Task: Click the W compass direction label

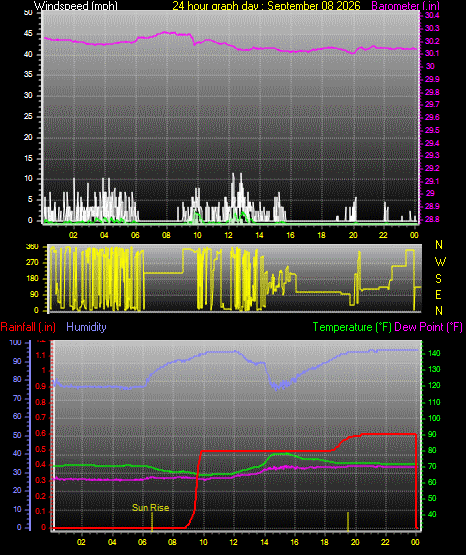Action: (440, 262)
